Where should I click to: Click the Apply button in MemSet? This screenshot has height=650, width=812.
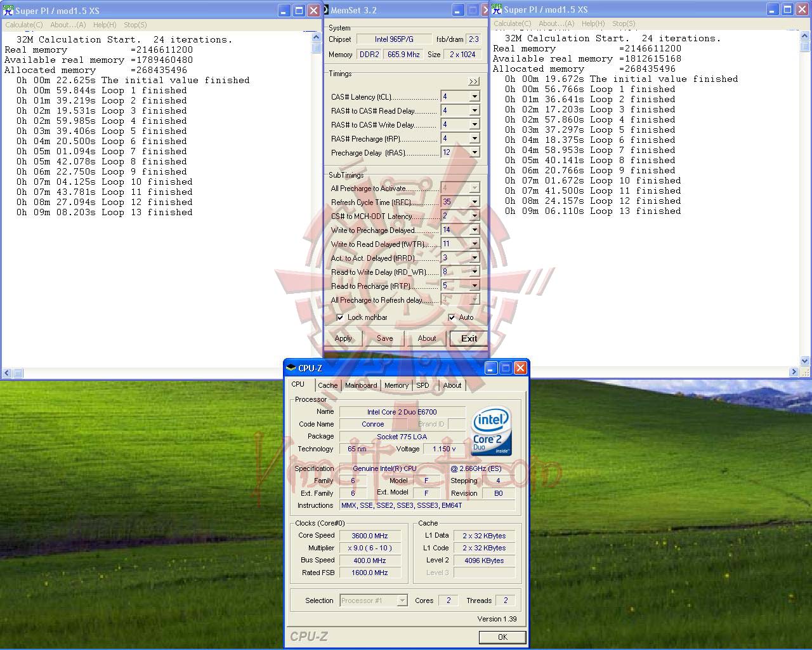point(343,338)
